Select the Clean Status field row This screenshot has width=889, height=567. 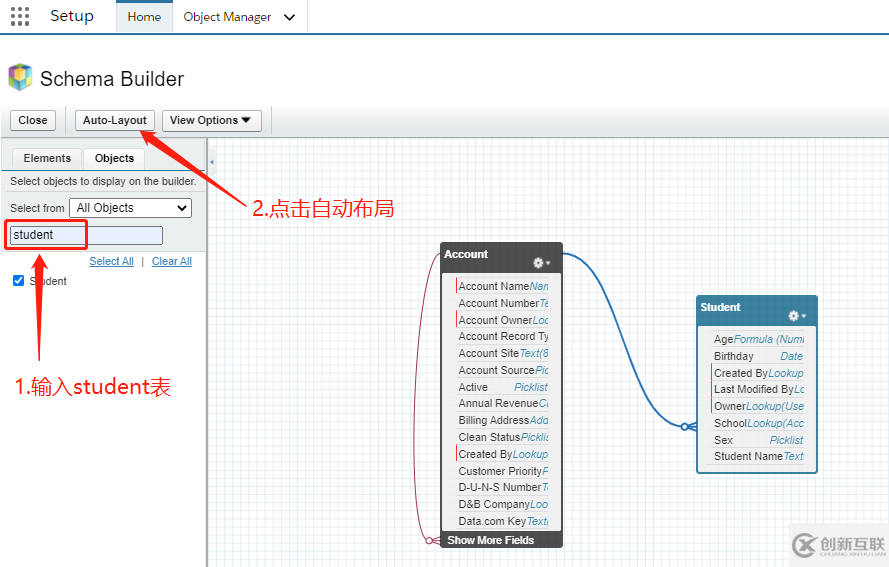[503, 437]
